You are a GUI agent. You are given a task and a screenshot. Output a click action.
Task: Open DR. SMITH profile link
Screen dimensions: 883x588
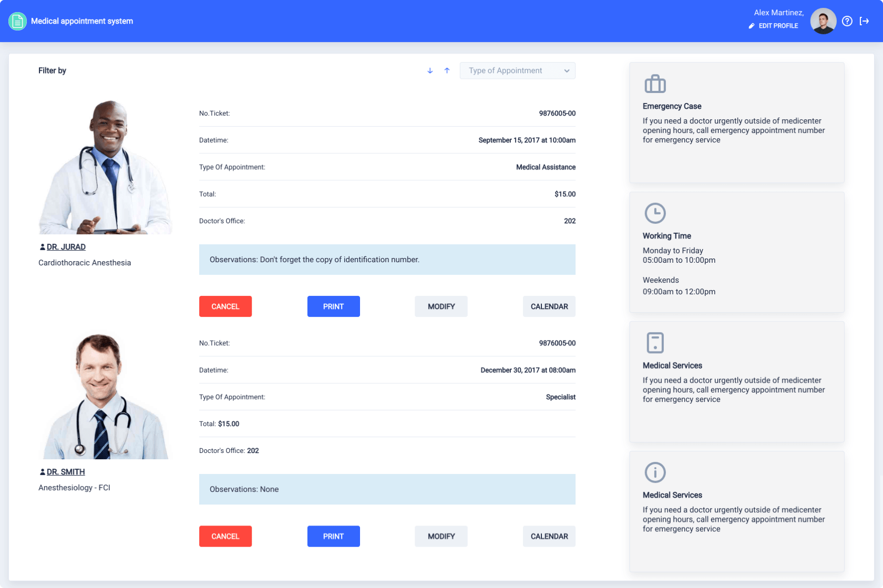[x=66, y=472]
